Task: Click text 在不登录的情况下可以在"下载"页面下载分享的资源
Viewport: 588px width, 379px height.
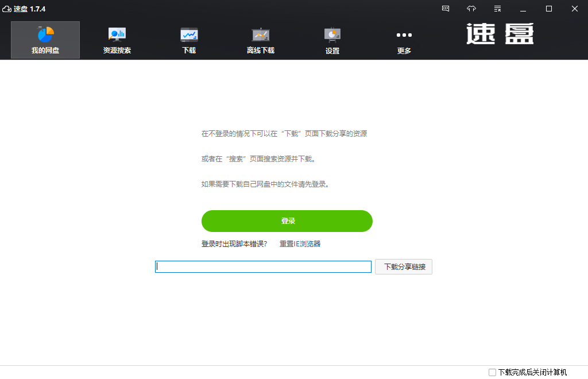Action: point(284,134)
